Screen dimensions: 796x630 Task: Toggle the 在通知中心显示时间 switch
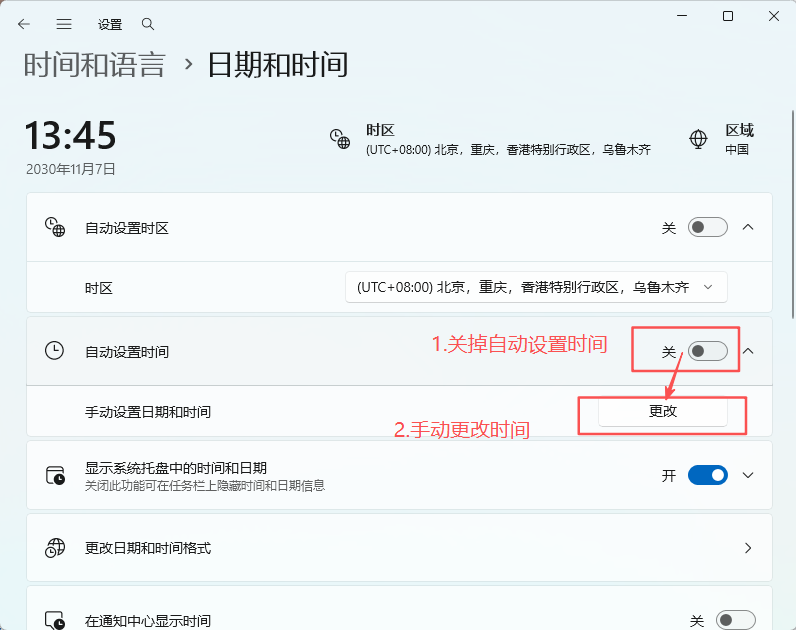tap(734, 621)
